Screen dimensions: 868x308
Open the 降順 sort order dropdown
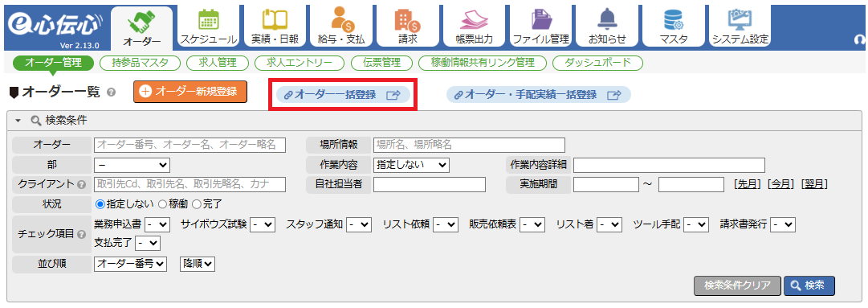pyautogui.click(x=198, y=265)
